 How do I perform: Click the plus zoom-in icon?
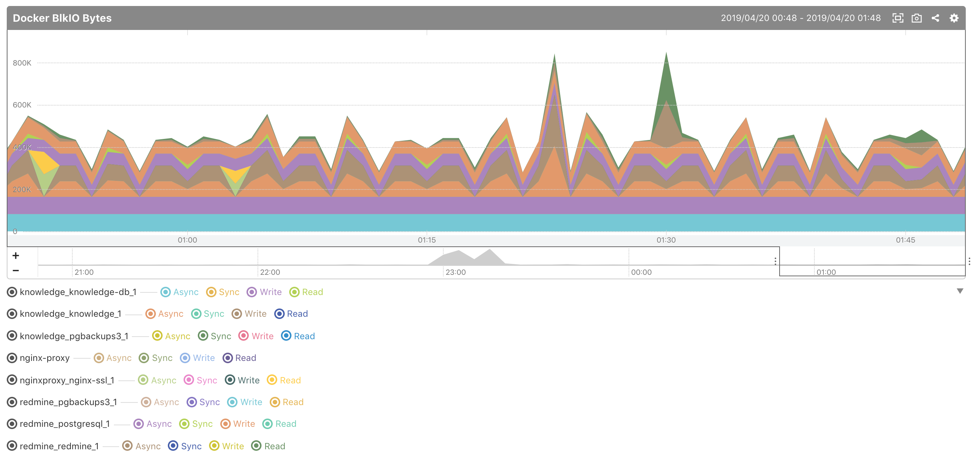[x=16, y=255]
